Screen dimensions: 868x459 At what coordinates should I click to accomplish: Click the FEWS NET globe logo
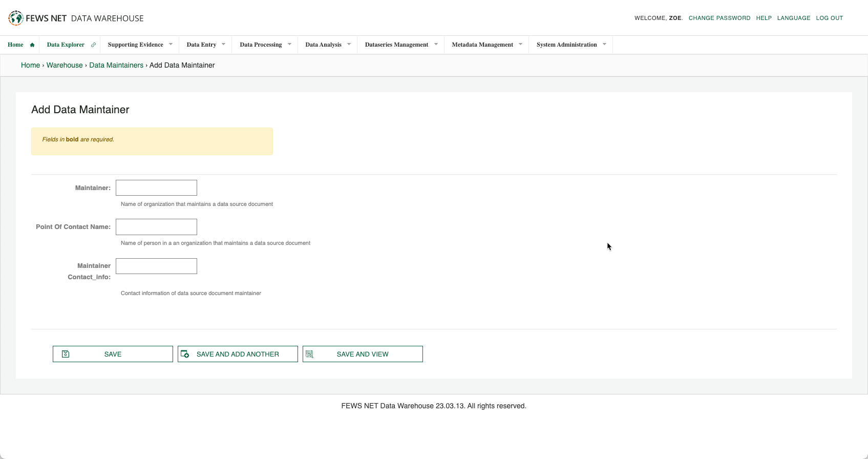coord(16,18)
